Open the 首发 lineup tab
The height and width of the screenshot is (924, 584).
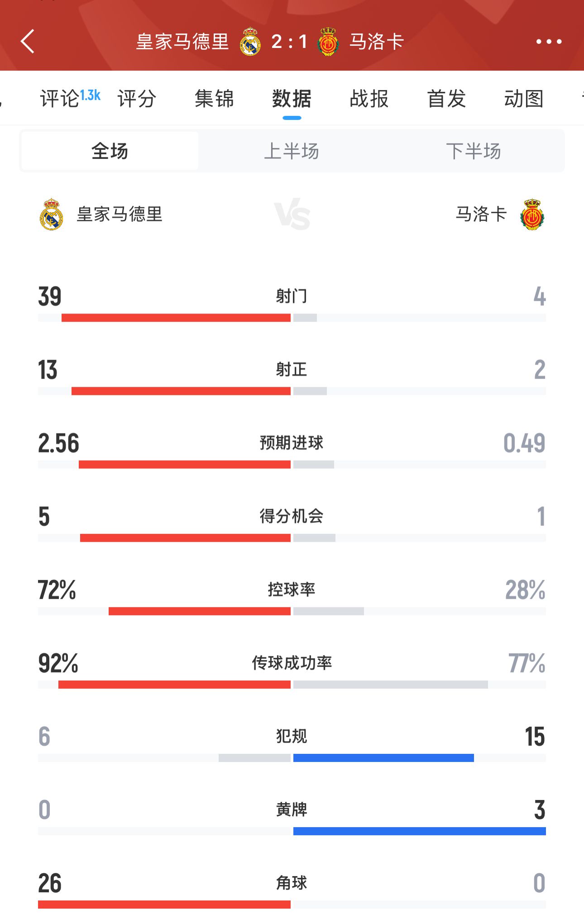446,99
